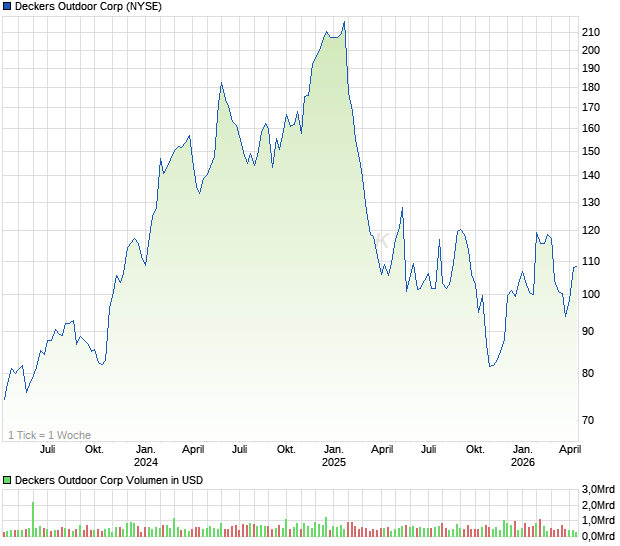620x546 pixels.
Task: Click the 80 price axis label
Action: pos(588,373)
